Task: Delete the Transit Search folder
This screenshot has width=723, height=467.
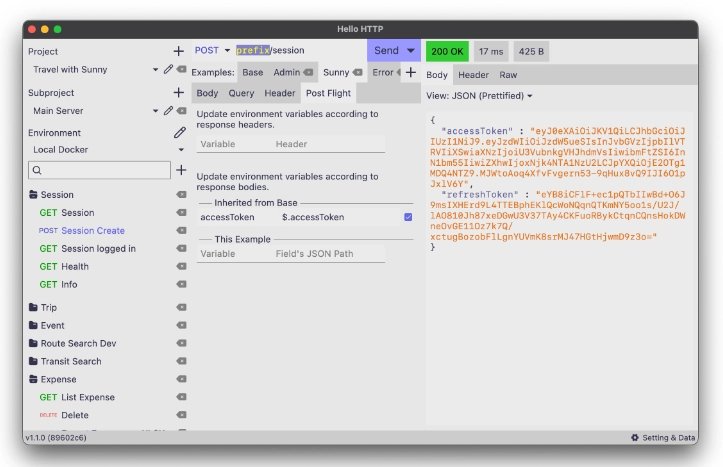Action: click(x=182, y=361)
